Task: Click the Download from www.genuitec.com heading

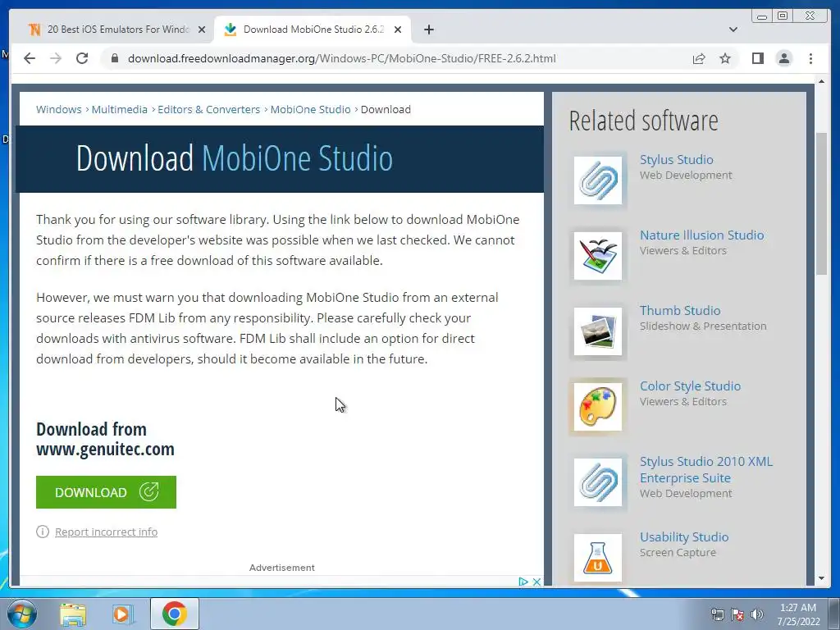Action: click(x=105, y=439)
